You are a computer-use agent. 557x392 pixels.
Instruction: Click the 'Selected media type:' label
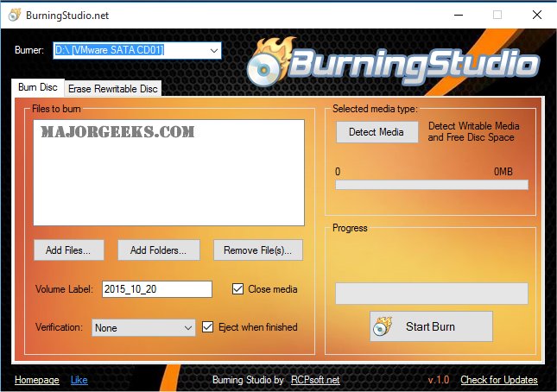tap(375, 109)
